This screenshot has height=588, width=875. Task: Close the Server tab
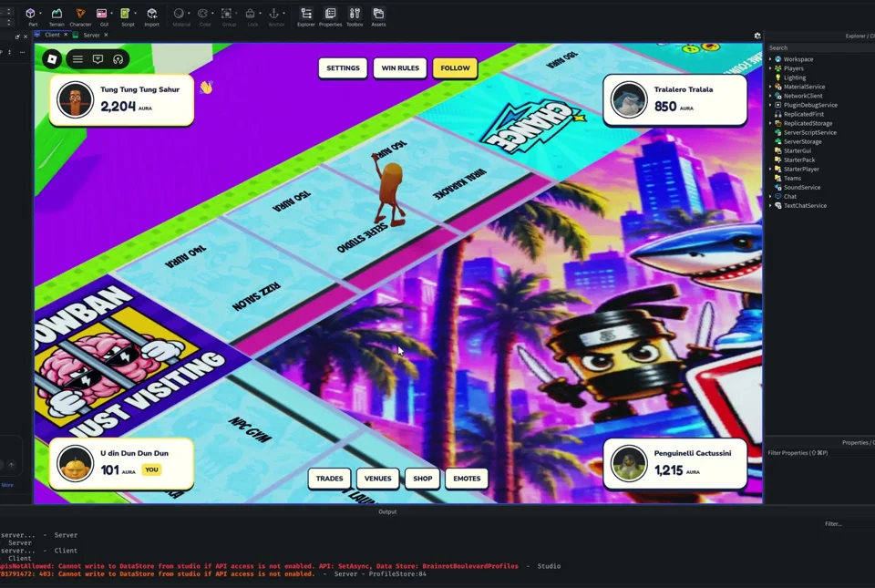[106, 35]
